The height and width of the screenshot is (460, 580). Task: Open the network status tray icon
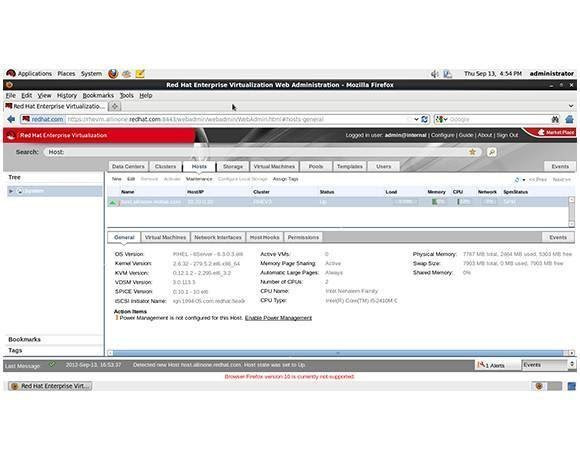[447, 74]
